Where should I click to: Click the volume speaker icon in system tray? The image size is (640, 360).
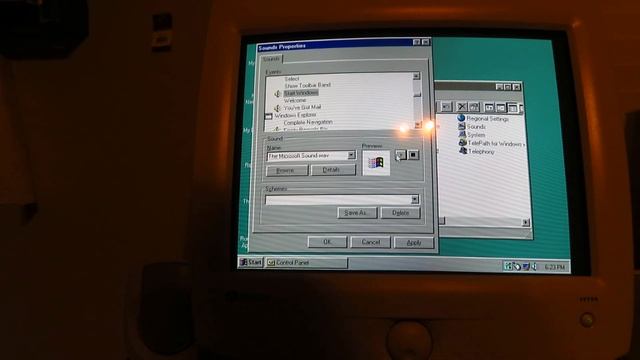534,267
